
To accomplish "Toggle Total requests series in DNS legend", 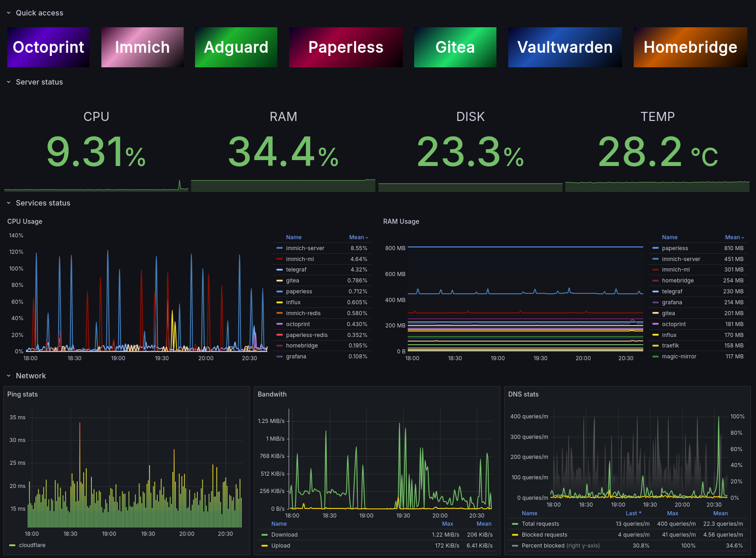I will 541,524.
